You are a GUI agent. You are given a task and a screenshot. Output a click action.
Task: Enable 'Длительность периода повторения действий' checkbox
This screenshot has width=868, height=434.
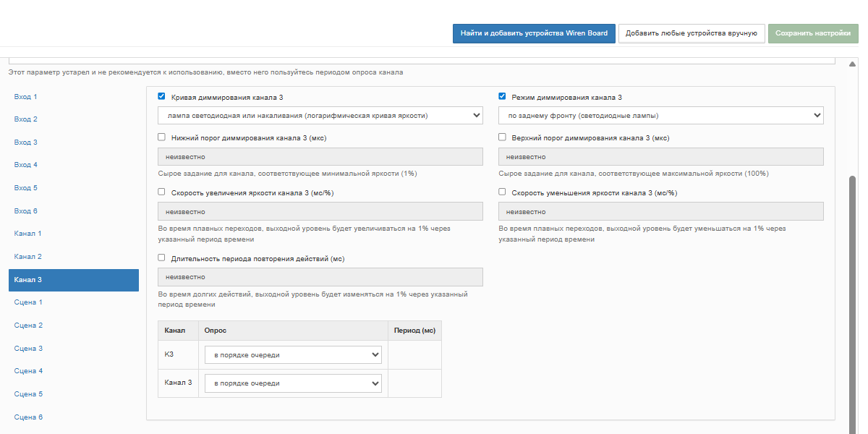point(162,258)
